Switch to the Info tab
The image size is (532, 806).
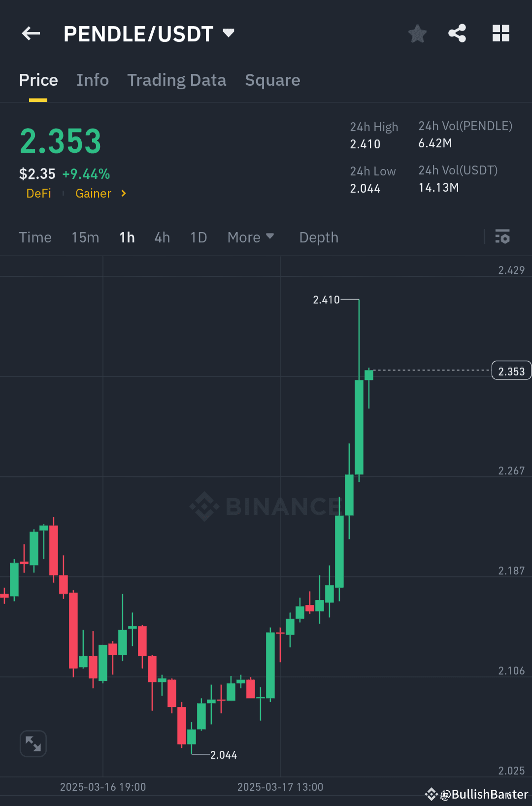pos(93,80)
